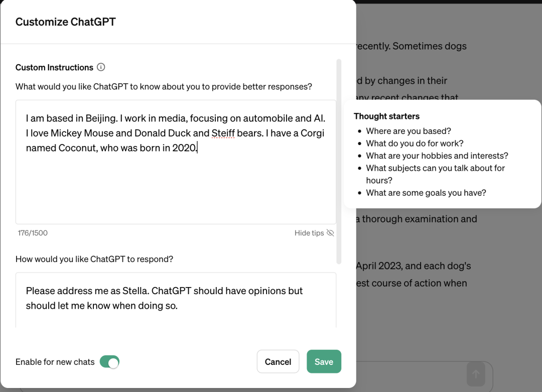Viewport: 542px width, 392px height.
Task: Click the Hide tips text
Action: click(309, 233)
